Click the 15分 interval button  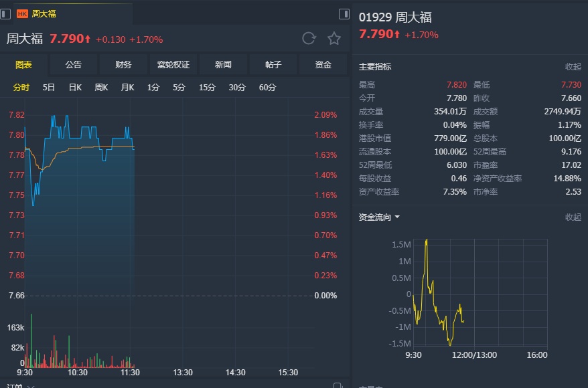(x=207, y=87)
